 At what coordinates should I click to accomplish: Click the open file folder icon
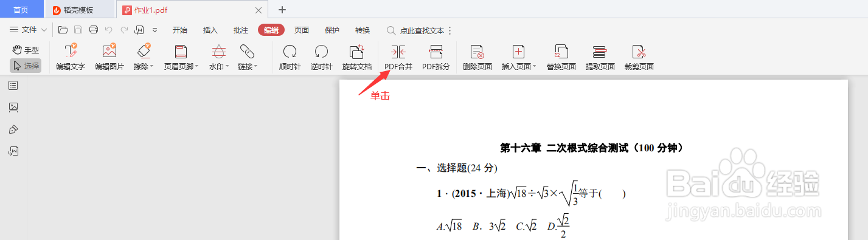pyautogui.click(x=63, y=30)
